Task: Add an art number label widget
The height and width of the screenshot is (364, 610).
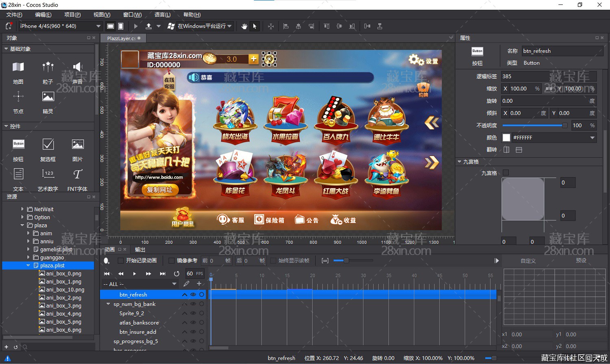Action: [48, 179]
